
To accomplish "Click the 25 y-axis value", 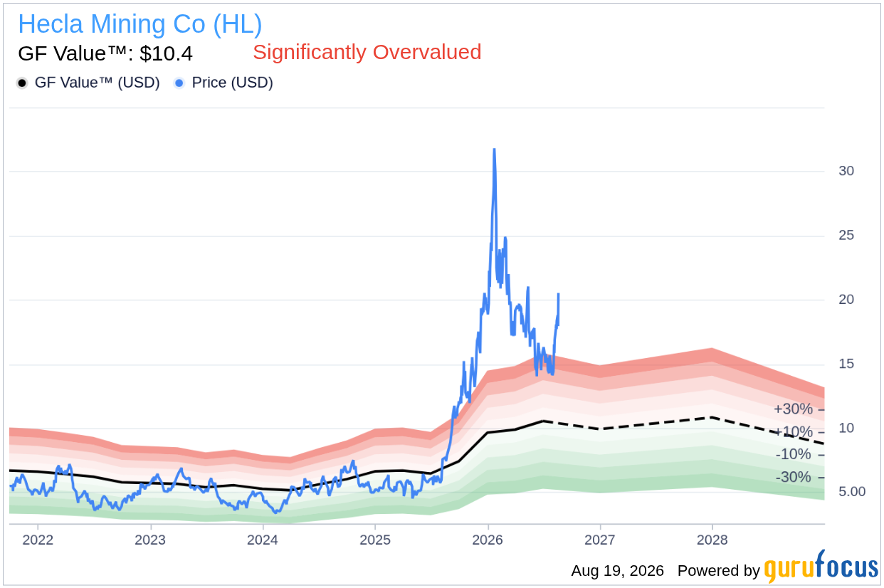I will (x=846, y=235).
